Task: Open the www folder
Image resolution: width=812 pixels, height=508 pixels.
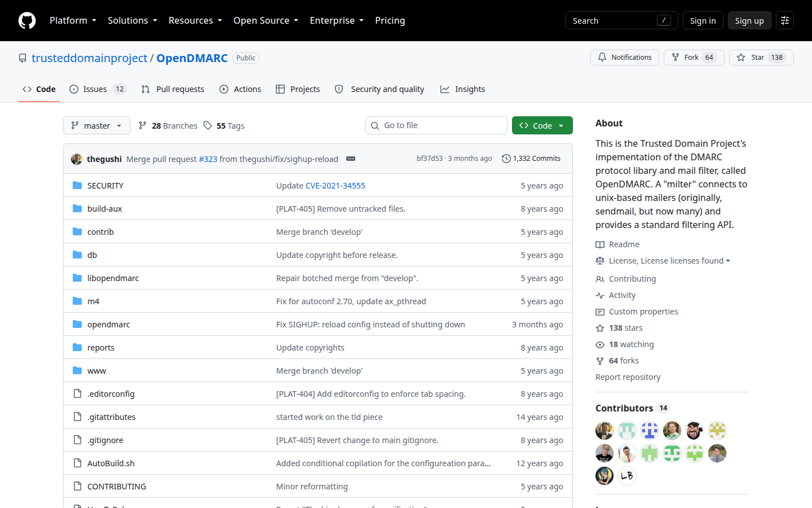Action: 97,371
